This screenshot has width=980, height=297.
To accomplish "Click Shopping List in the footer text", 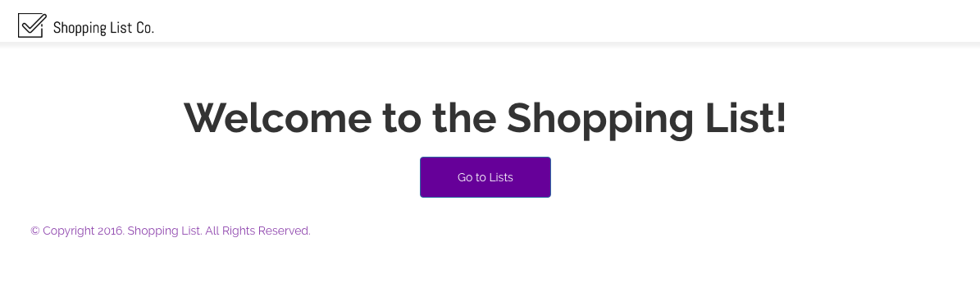I will click(x=164, y=231).
